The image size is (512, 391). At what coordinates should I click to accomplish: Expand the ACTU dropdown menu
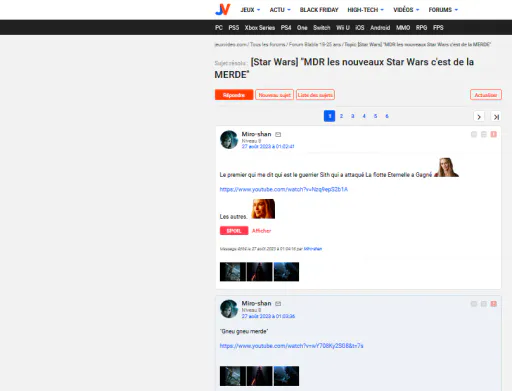[280, 10]
